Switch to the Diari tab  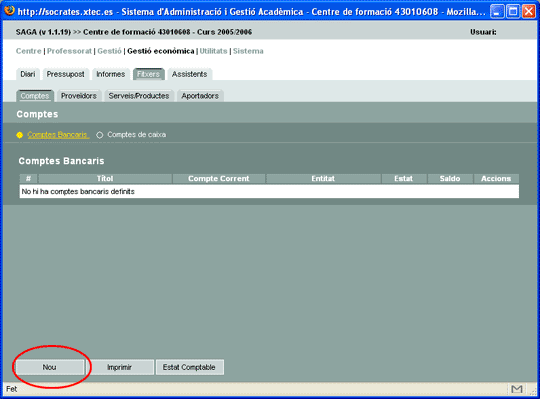(28, 74)
